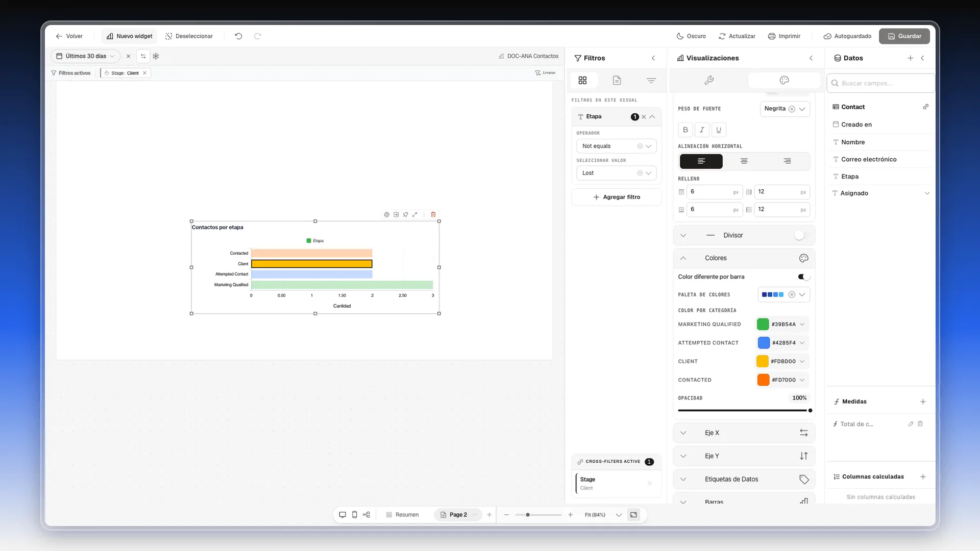Add a new measure with plus icon
Image resolution: width=980 pixels, height=551 pixels.
pyautogui.click(x=923, y=402)
